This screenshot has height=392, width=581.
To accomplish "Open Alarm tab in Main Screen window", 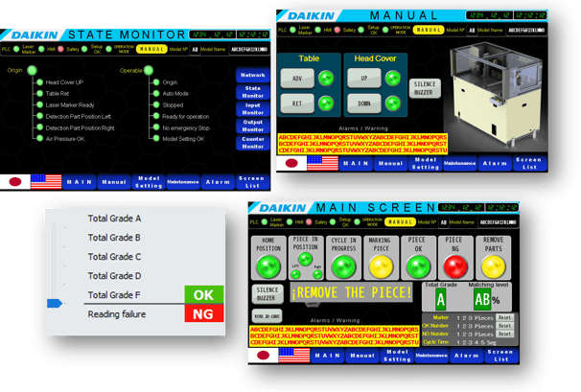I will tap(467, 356).
